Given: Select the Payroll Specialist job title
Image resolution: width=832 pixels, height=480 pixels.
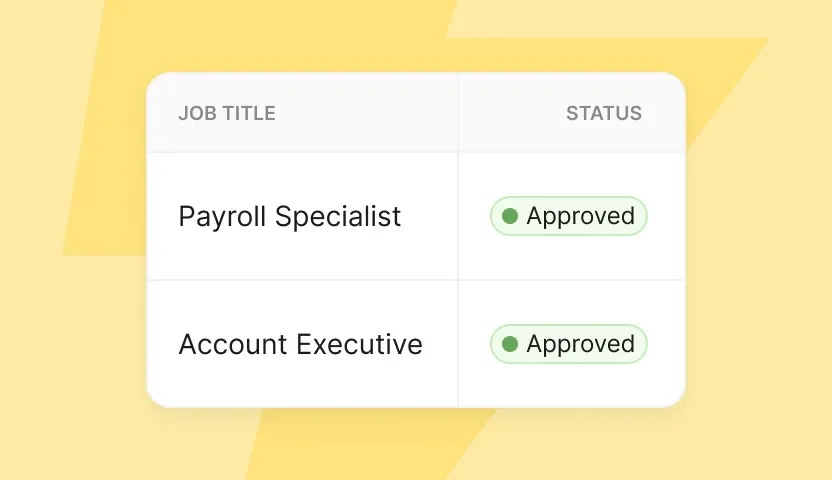Looking at the screenshot, I should [290, 216].
